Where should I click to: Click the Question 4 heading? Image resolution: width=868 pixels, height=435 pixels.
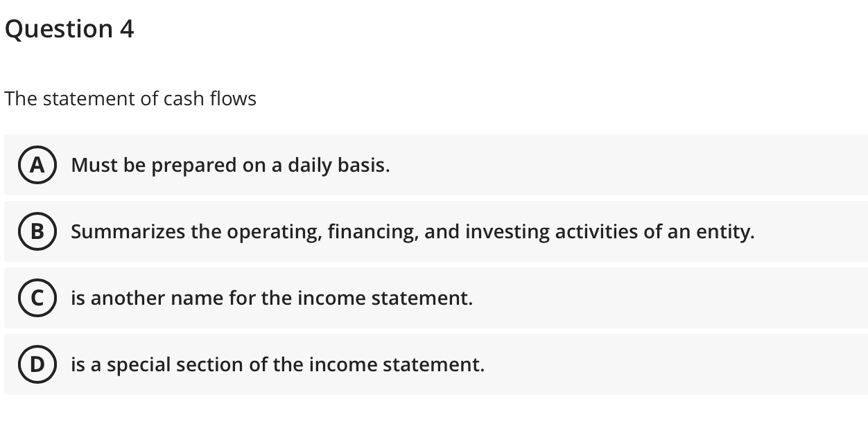point(69,29)
